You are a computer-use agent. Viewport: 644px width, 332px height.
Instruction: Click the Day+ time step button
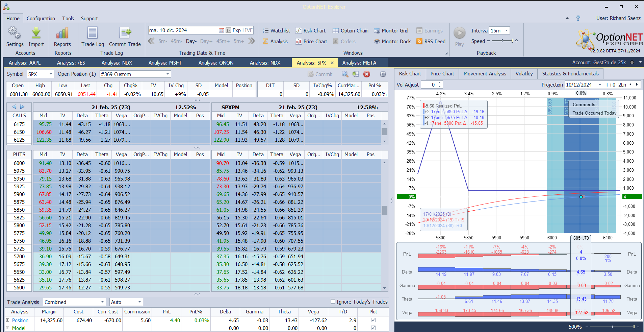(206, 41)
